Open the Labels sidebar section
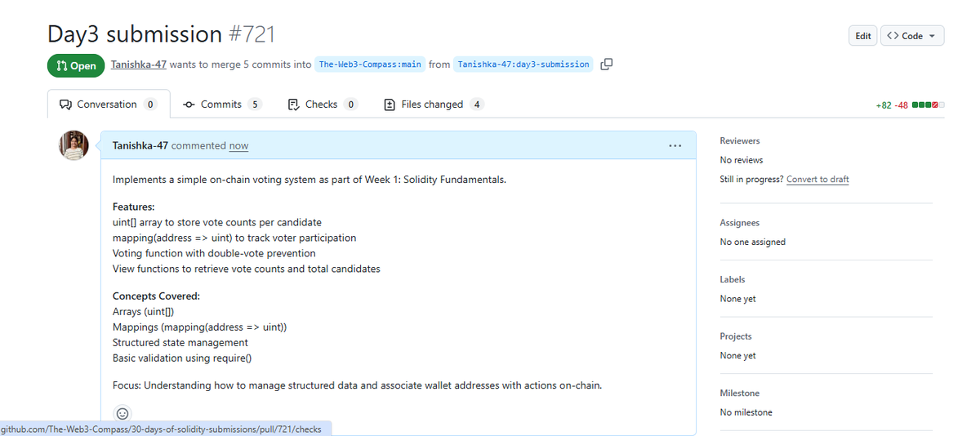This screenshot has height=436, width=980. 733,279
